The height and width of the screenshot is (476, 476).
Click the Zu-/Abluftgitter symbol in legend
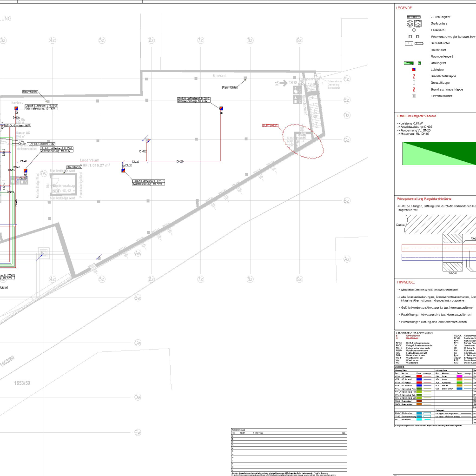click(x=413, y=17)
